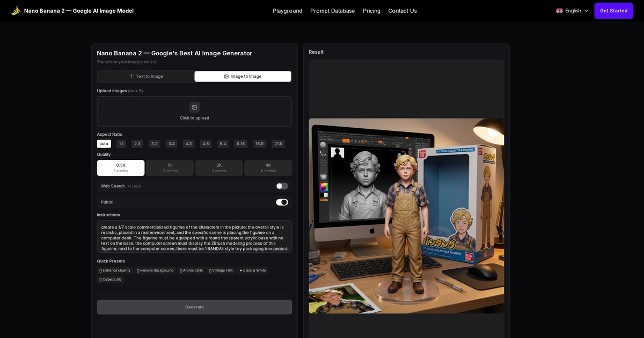This screenshot has height=338, width=644.
Task: Open the Prompt Database page
Action: click(332, 11)
